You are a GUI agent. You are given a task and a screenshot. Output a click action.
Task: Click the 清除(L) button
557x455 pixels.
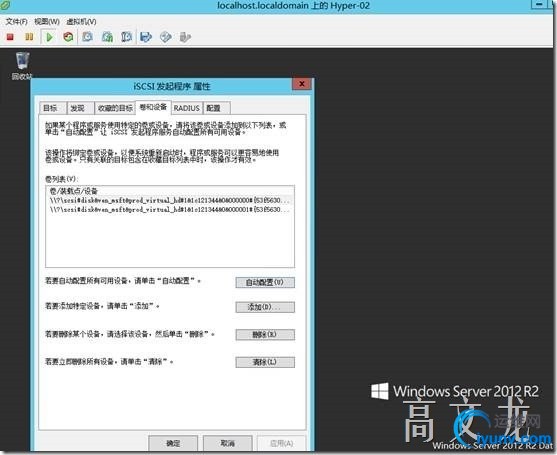(265, 362)
